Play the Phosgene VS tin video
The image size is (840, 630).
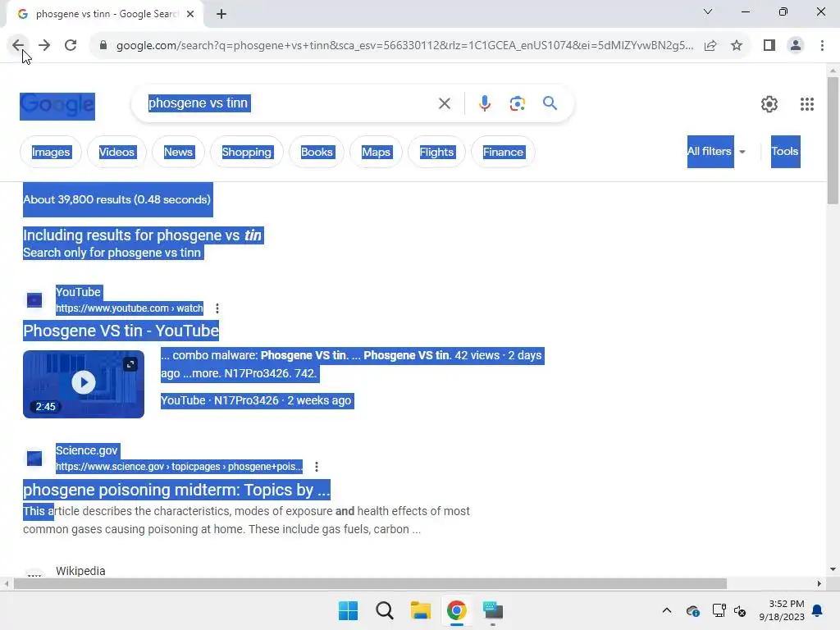pyautogui.click(x=84, y=384)
